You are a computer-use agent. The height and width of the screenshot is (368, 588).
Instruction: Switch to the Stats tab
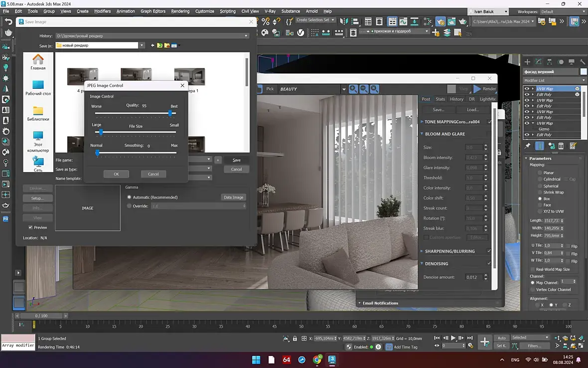(x=440, y=99)
